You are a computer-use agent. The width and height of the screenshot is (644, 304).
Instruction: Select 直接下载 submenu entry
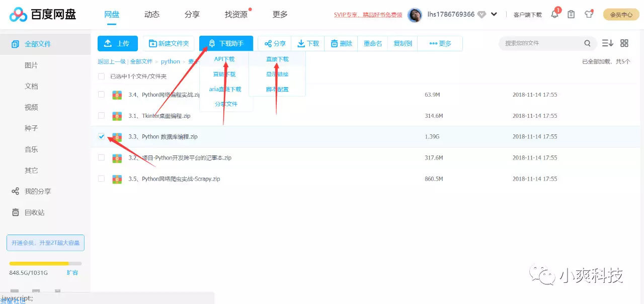[x=277, y=59]
